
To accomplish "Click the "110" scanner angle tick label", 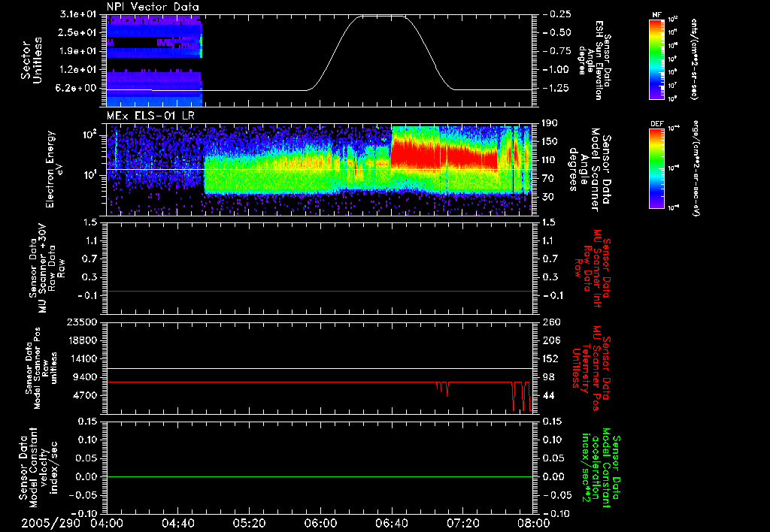I will click(x=550, y=160).
